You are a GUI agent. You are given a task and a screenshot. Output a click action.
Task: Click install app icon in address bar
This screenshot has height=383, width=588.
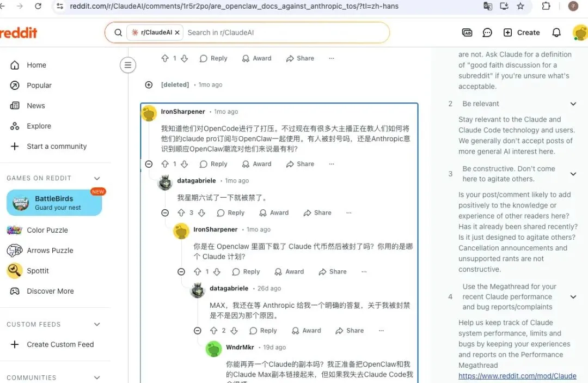pos(504,6)
